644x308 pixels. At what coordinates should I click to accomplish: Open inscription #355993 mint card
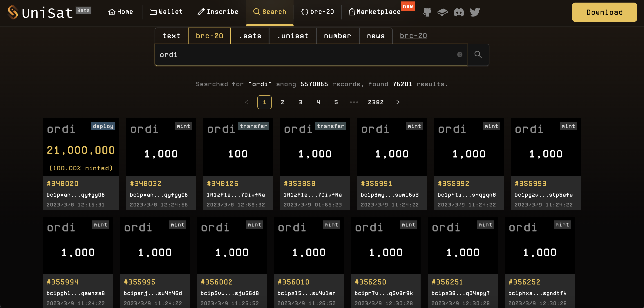coord(546,164)
